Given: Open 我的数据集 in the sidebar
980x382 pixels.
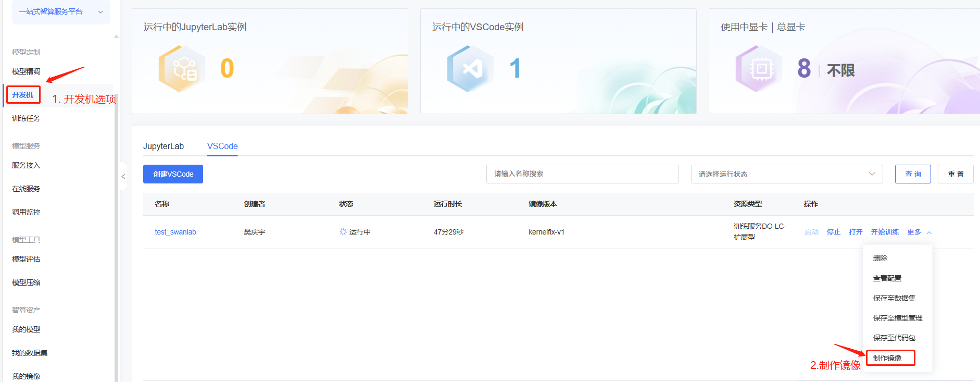Looking at the screenshot, I should (x=30, y=353).
